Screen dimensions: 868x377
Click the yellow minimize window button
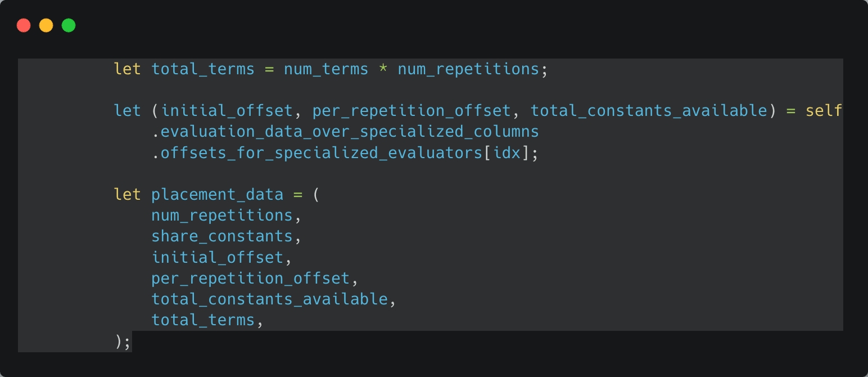[x=46, y=25]
